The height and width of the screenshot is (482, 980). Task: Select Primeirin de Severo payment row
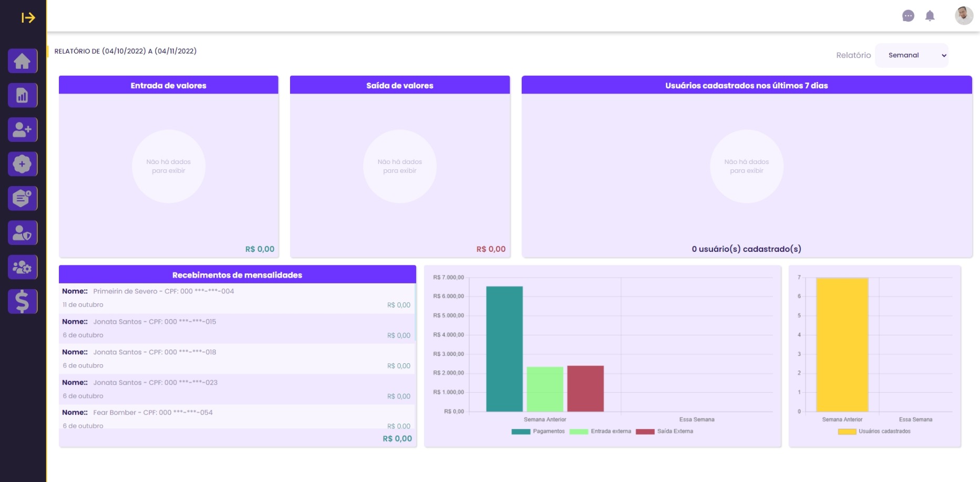[x=237, y=298]
